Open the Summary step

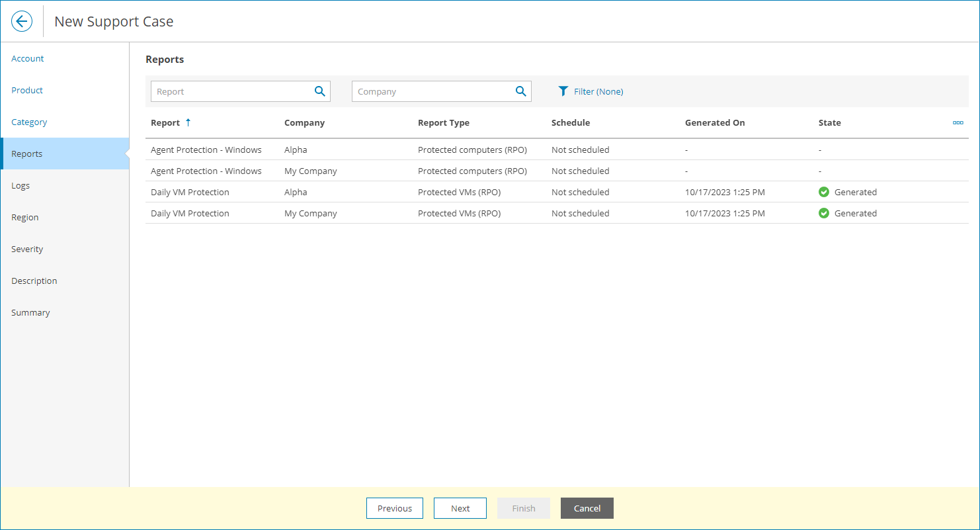(30, 312)
